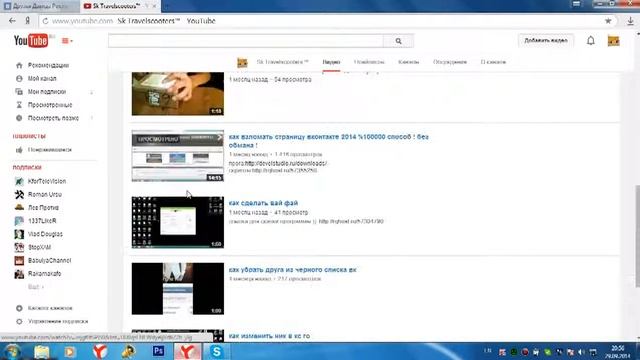Open Понравившиеся playlist
The image size is (640, 360).
(49, 150)
